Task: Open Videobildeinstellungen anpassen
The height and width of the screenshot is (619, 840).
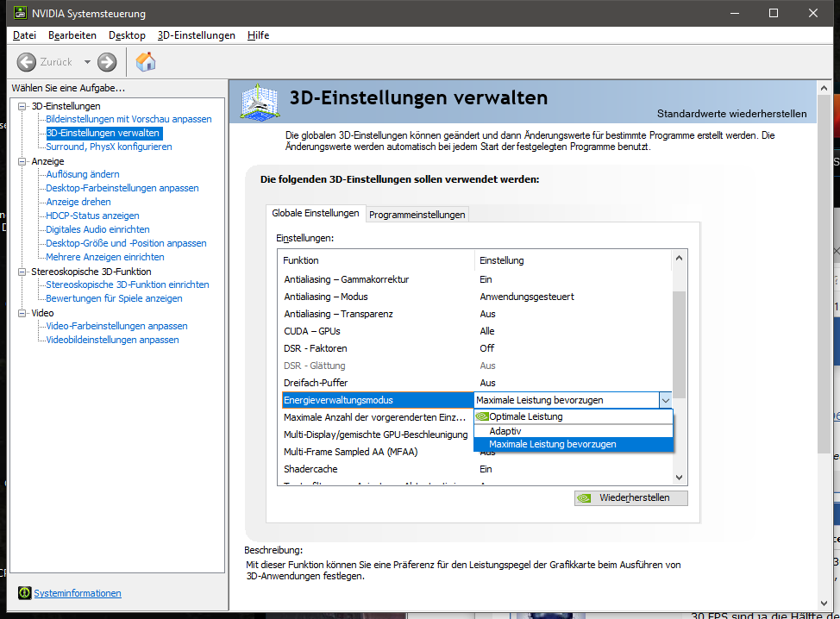Action: click(x=112, y=340)
